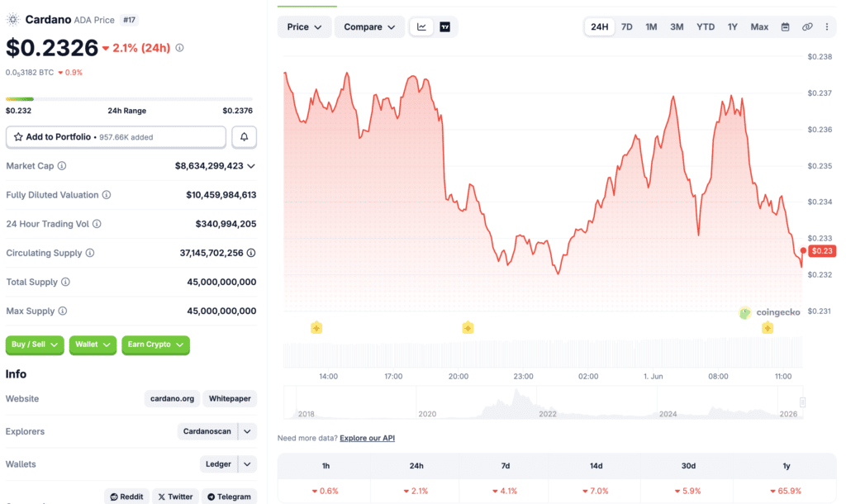Open Fully Diluted Valuation info icon

point(107,195)
